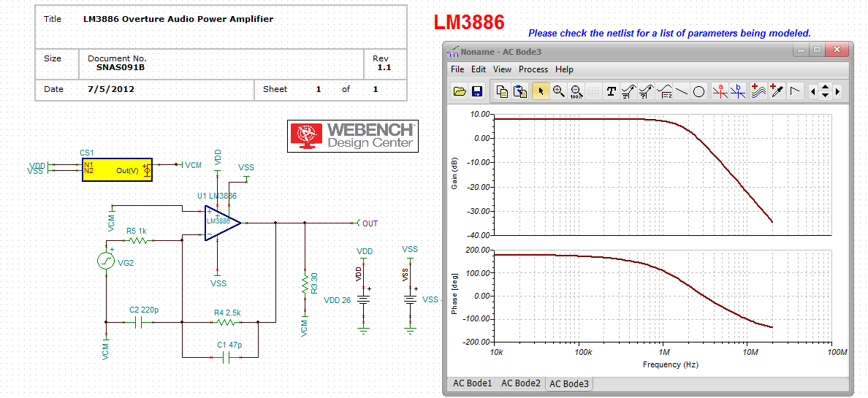Click the triangle flag toolbar icon

(x=795, y=91)
